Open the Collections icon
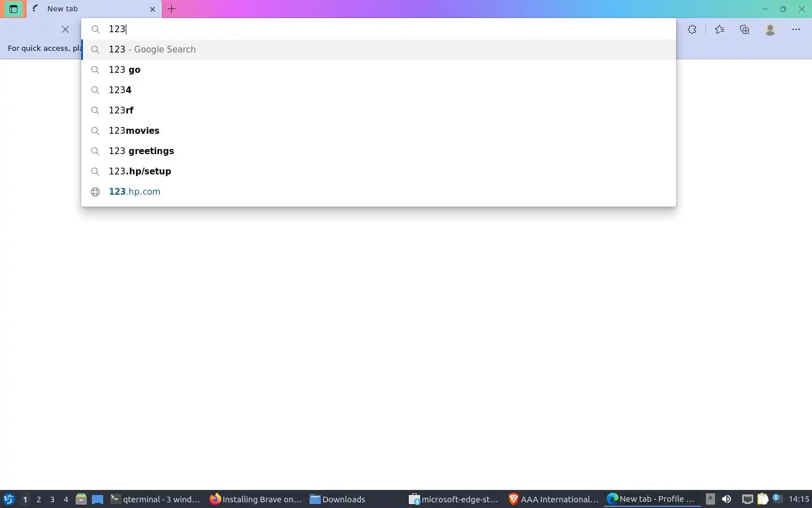The height and width of the screenshot is (508, 812). (x=744, y=29)
